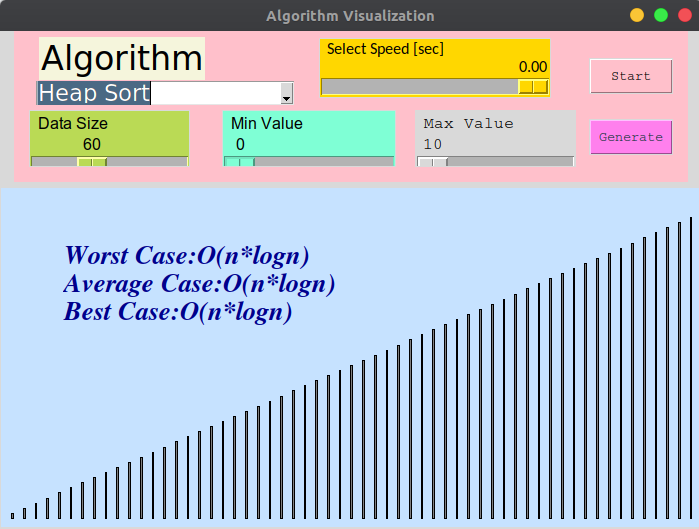Click the speed value 0.00
Image resolution: width=699 pixels, height=529 pixels.
point(533,67)
